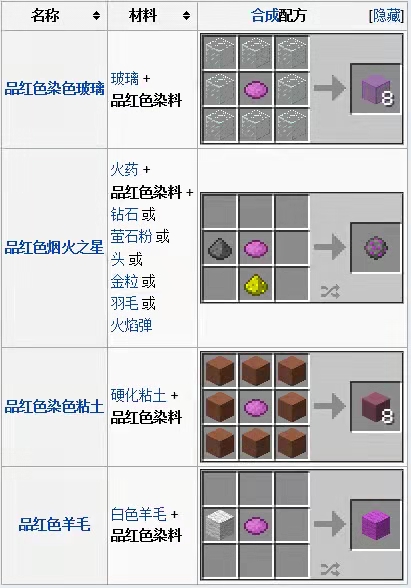The image size is (411, 588).
Task: Sort table by 材料 column arrows
Action: click(186, 15)
